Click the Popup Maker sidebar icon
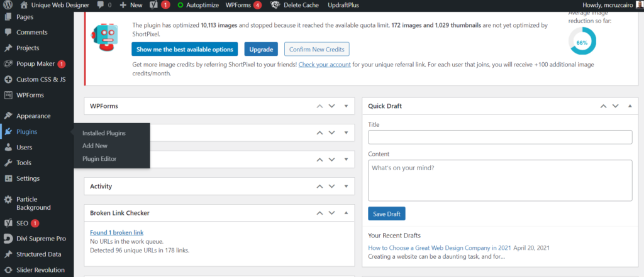This screenshot has width=644, height=277. pos(8,64)
